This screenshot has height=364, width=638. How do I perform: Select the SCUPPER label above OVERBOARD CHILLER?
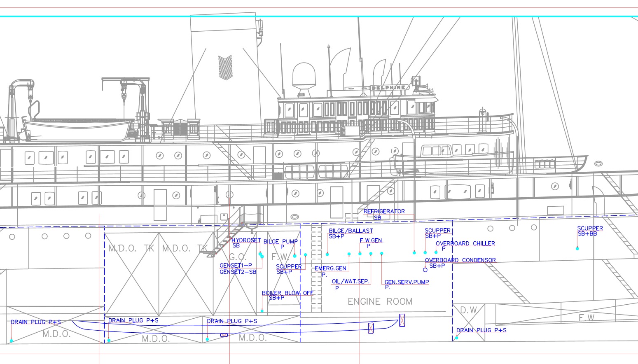[x=438, y=231]
